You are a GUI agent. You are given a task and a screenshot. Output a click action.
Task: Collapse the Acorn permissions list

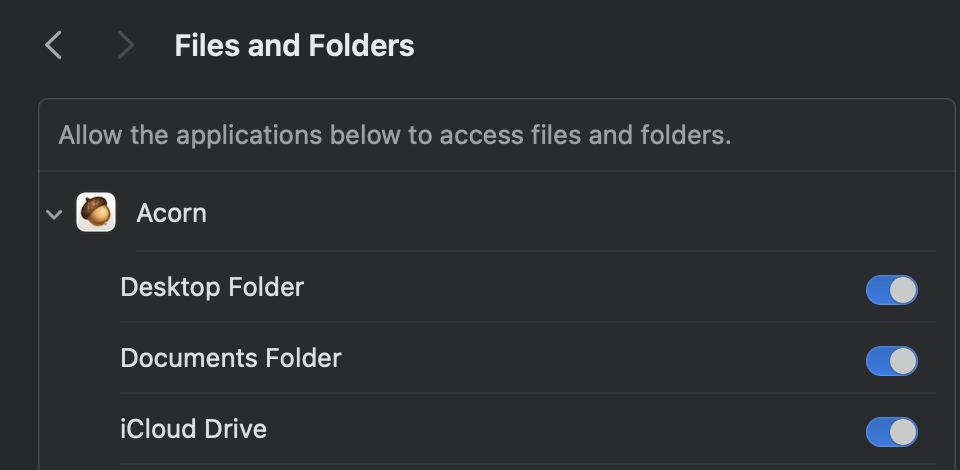click(x=54, y=214)
